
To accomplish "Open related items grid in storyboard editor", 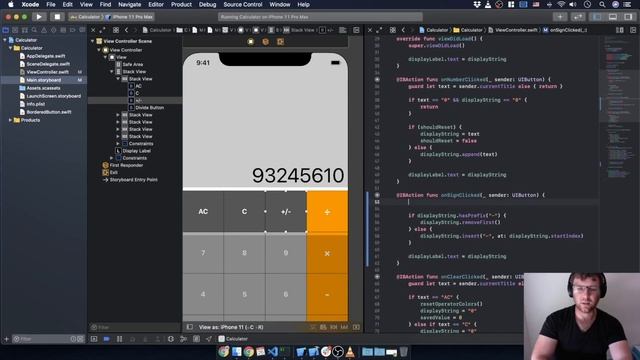I will 116,30.
